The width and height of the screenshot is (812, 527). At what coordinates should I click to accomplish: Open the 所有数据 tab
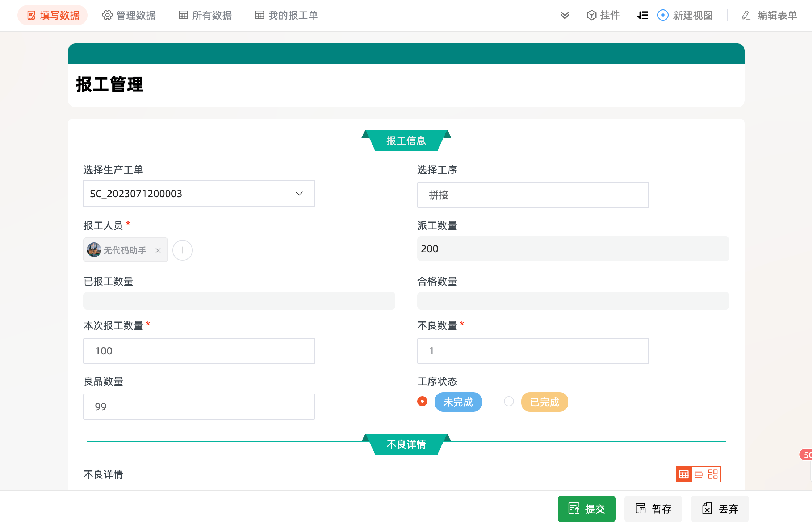tap(205, 15)
